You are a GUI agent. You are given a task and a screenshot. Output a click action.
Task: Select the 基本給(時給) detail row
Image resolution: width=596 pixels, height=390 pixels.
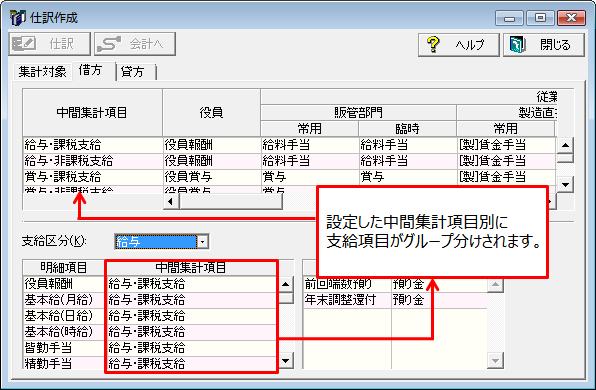tap(150, 332)
